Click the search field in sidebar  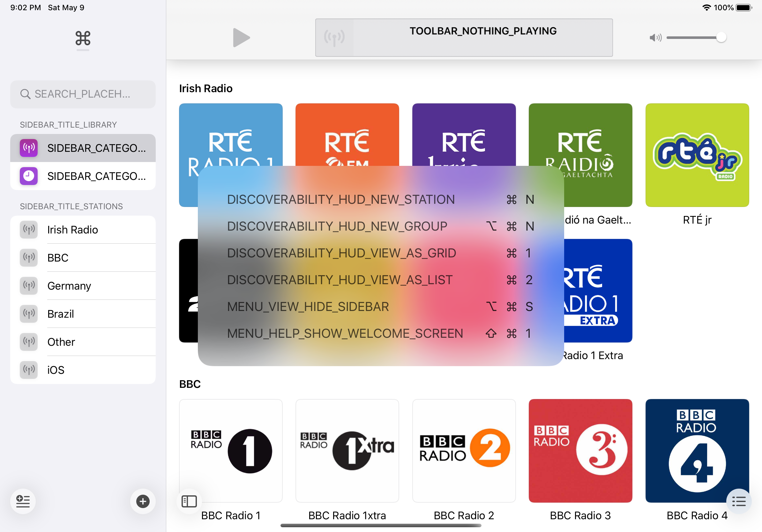click(83, 94)
